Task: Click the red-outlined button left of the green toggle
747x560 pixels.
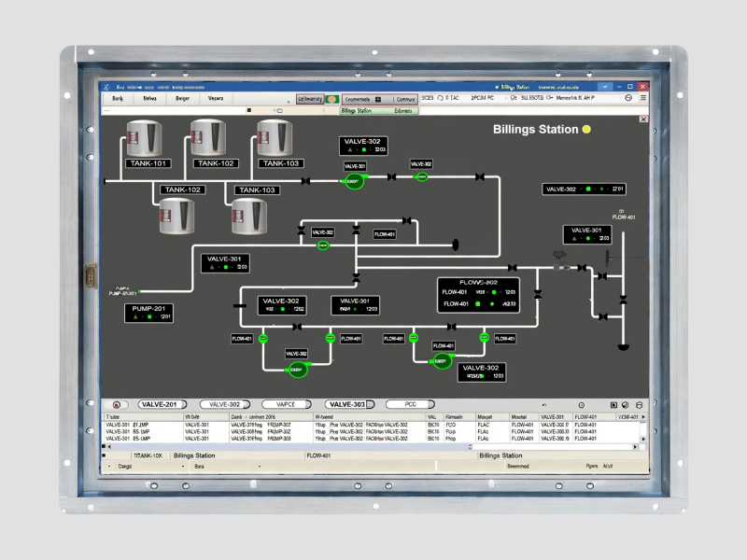Action: (x=310, y=99)
